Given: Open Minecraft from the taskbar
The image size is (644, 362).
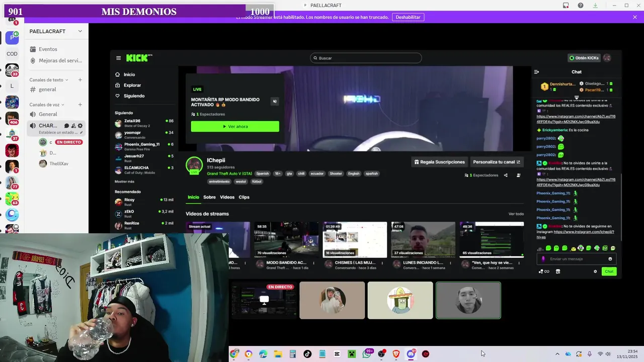Looking at the screenshot, I should pos(352,354).
